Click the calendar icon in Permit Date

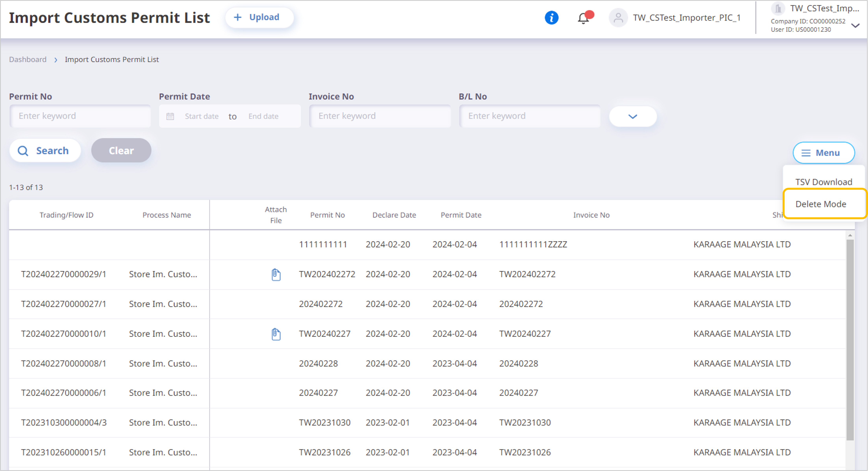tap(170, 116)
